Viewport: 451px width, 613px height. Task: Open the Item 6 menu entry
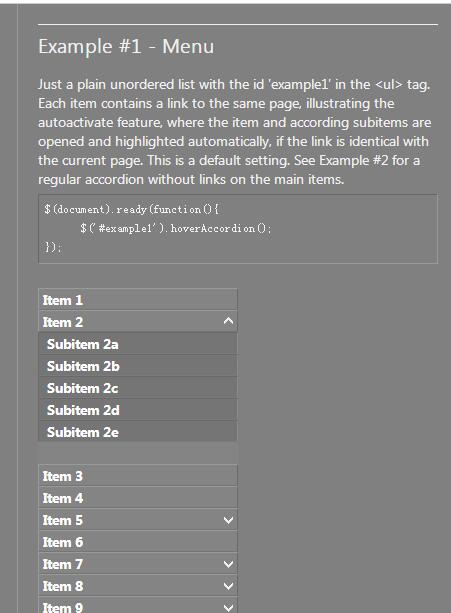coord(138,542)
